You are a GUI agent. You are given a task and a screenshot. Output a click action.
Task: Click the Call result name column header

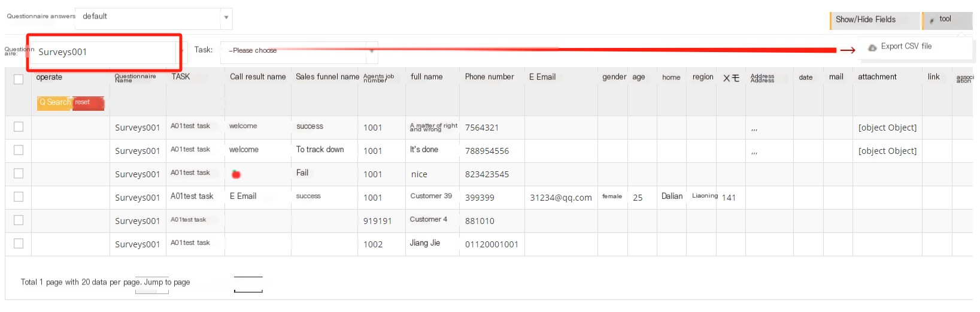[257, 77]
